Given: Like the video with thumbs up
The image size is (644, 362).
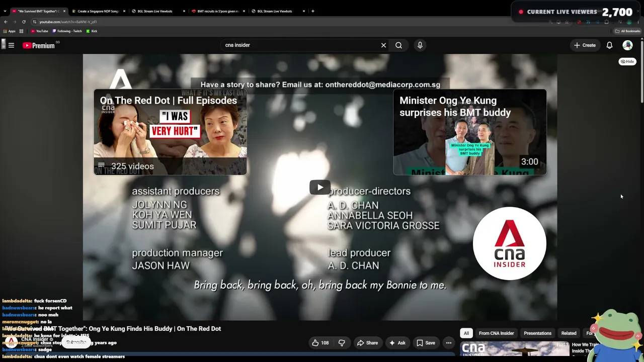Looking at the screenshot, I should point(320,343).
